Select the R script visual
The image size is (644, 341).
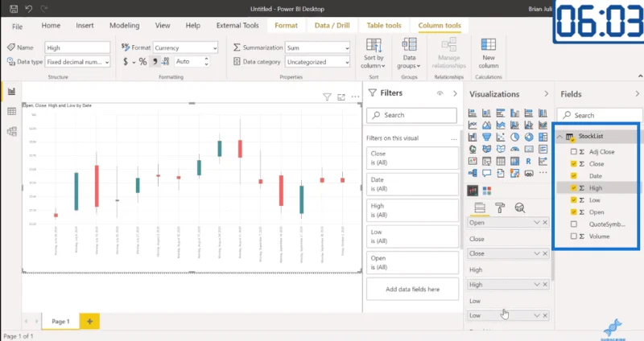(529, 161)
